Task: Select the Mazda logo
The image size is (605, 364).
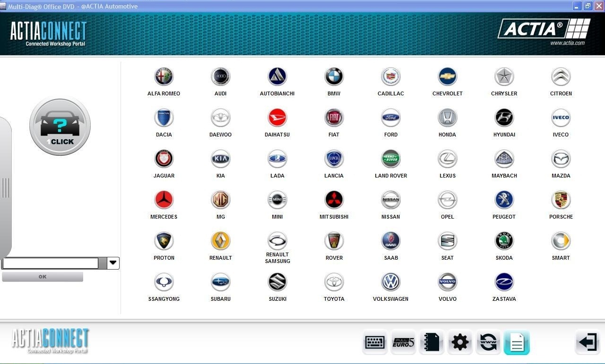Action: coord(561,159)
